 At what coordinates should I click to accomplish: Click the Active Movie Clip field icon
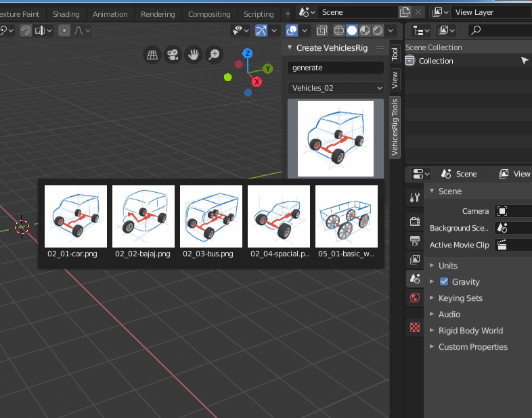pos(502,245)
